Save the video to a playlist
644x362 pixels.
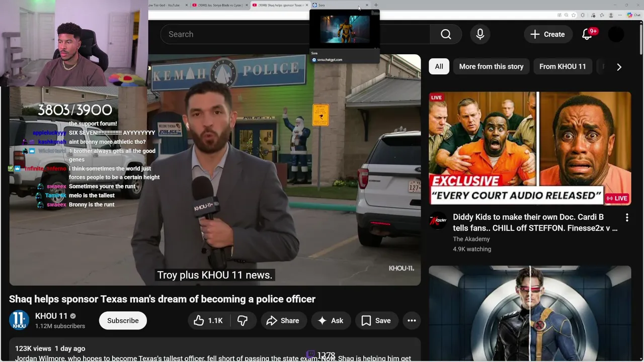[x=376, y=320]
